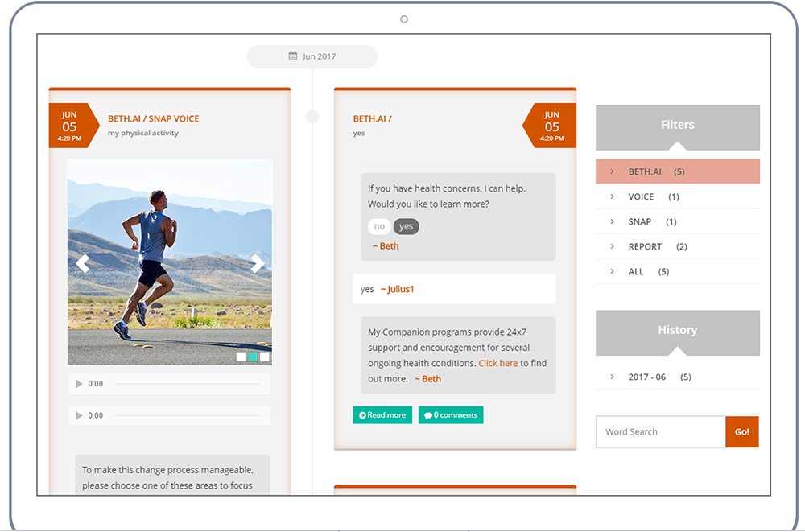Click the Filters panel header
The width and height of the screenshot is (805, 532).
[x=678, y=127]
